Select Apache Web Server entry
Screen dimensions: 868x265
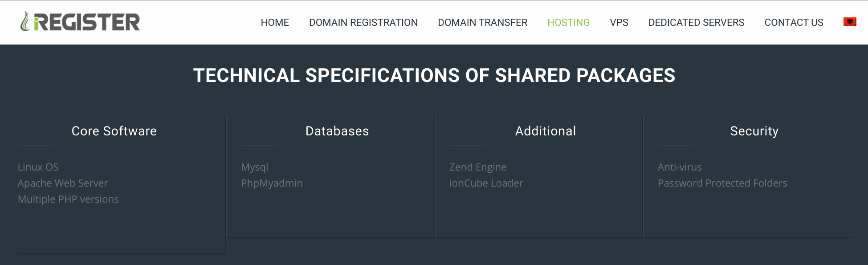click(63, 183)
